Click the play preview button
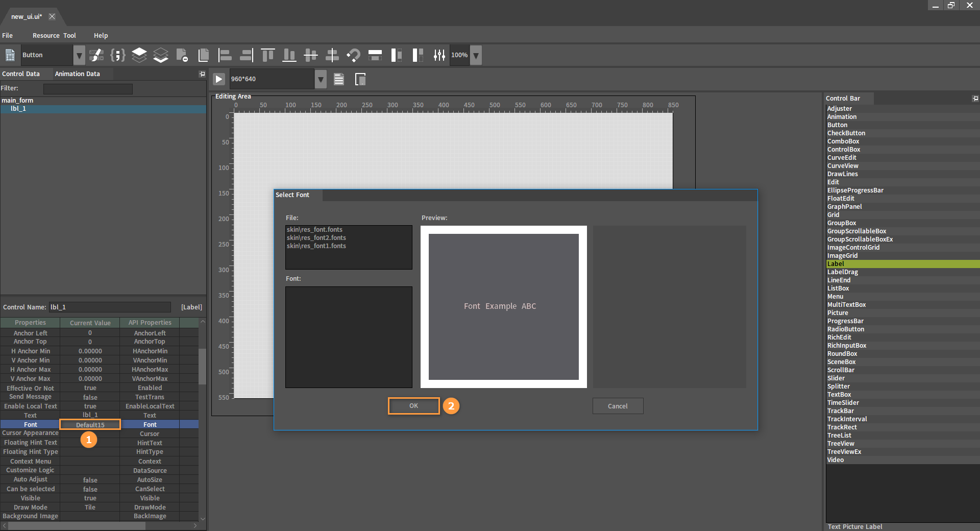 [218, 79]
